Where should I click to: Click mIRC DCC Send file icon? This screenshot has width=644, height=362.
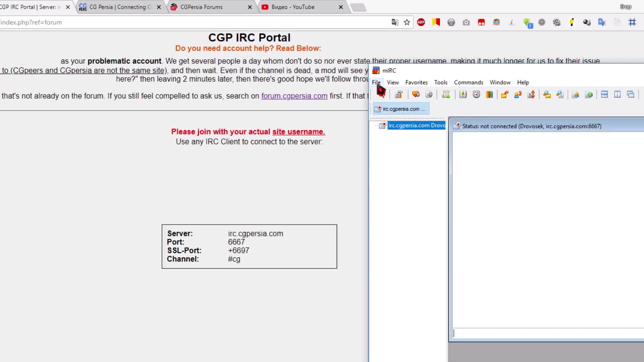(504, 95)
